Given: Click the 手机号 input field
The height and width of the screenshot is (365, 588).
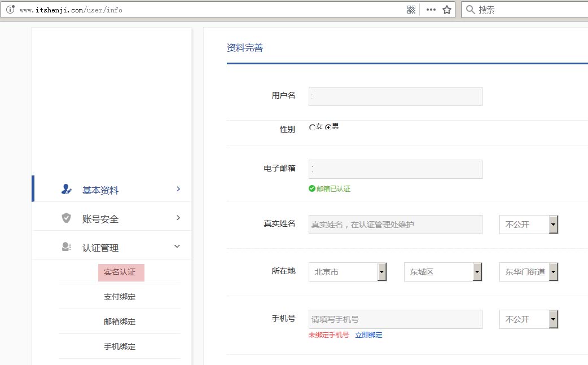Looking at the screenshot, I should pos(395,319).
